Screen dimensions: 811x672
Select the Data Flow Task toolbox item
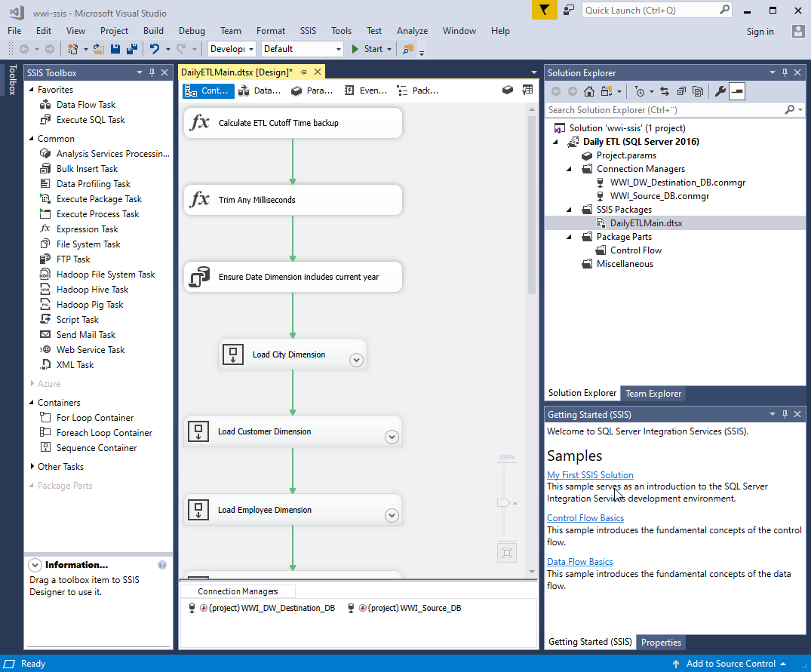86,104
